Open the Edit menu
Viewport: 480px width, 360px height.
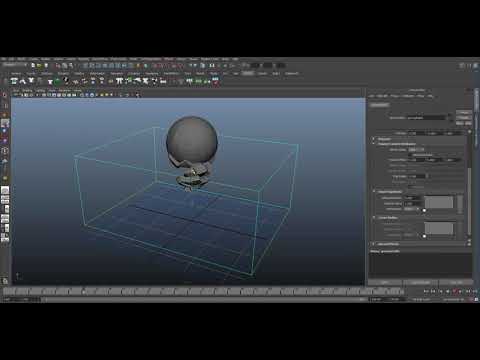click(x=12, y=59)
